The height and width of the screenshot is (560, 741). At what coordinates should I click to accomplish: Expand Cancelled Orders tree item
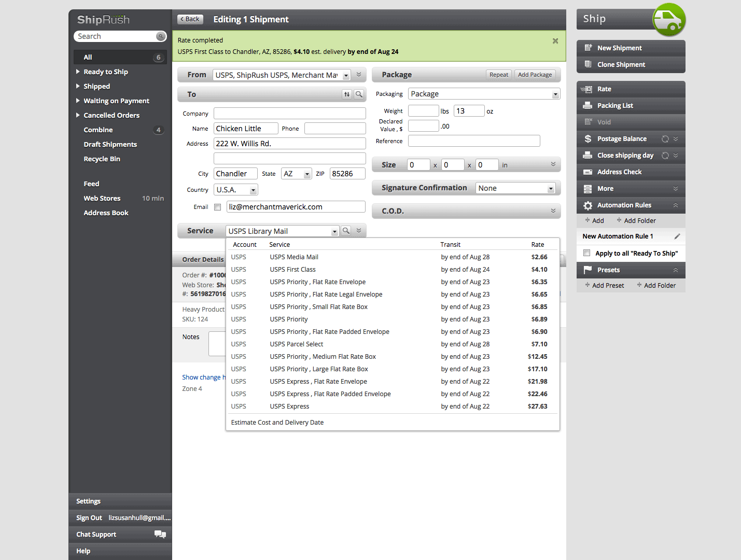point(78,115)
